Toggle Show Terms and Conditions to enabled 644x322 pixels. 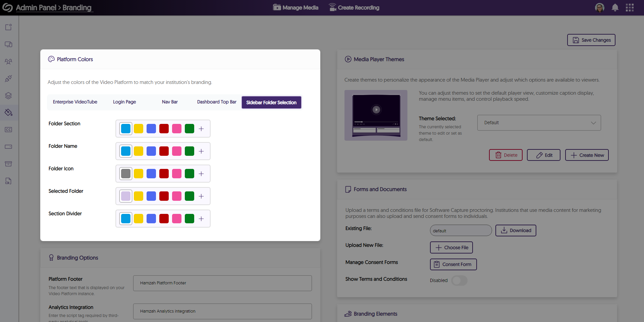460,281
